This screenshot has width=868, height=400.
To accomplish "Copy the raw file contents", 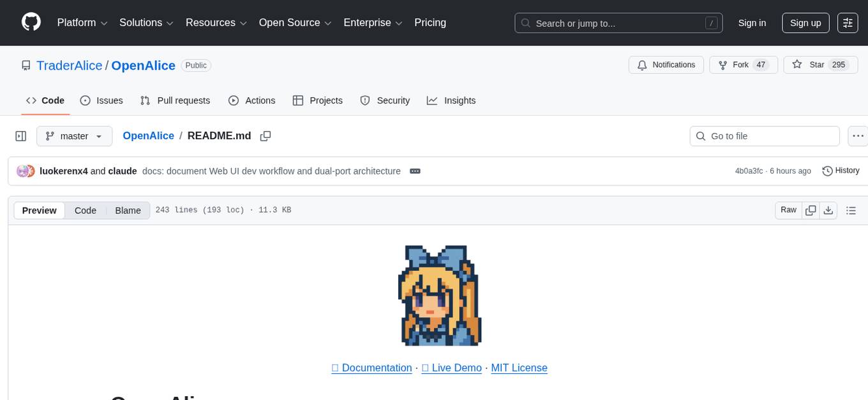I will (x=811, y=210).
